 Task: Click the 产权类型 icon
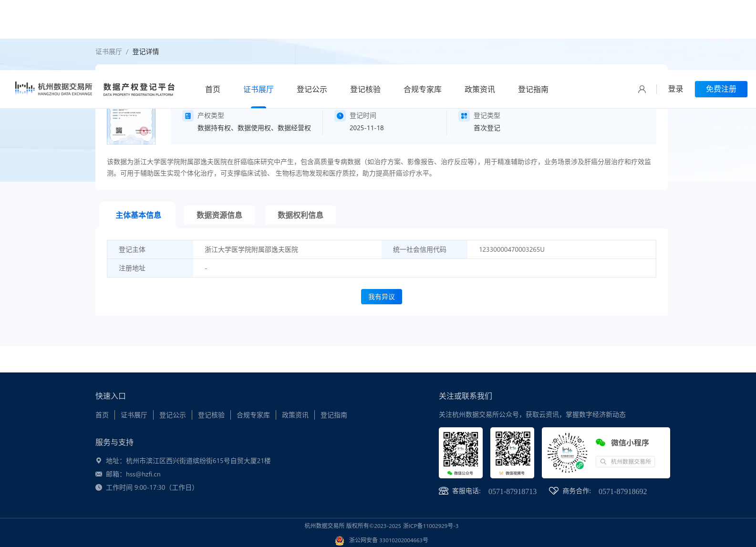coord(188,116)
